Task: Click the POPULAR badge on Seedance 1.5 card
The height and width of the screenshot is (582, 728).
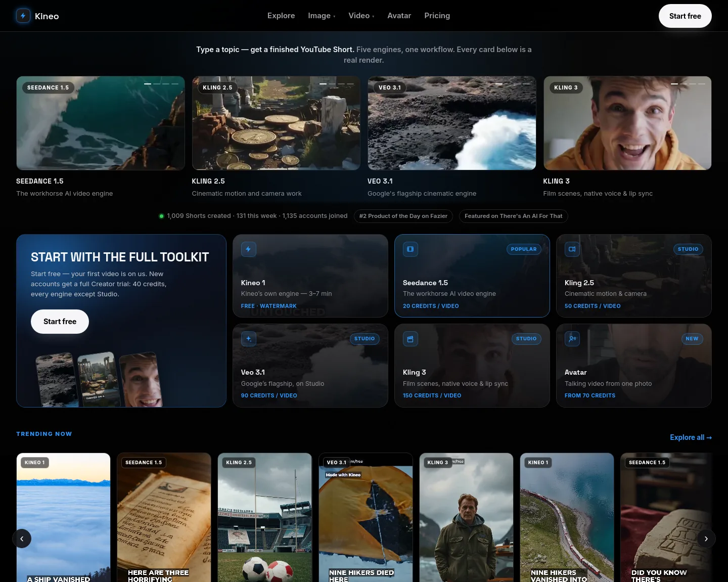Action: (x=524, y=249)
